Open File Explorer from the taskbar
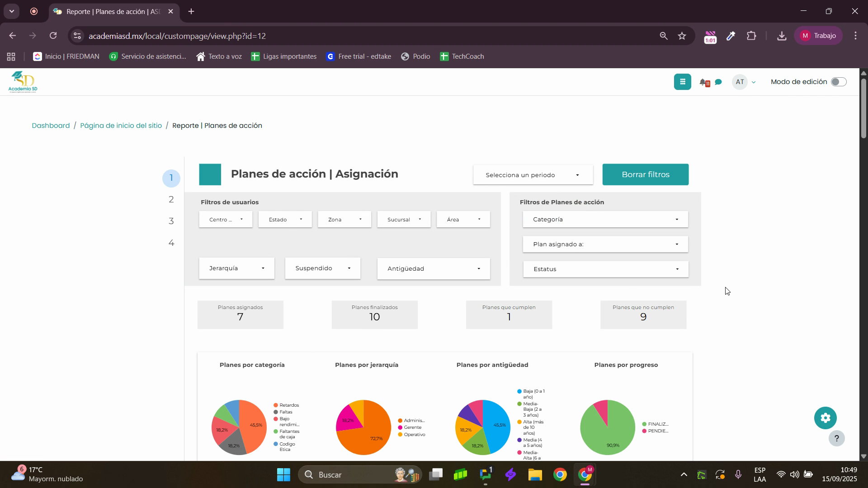This screenshot has width=868, height=488. click(x=535, y=475)
